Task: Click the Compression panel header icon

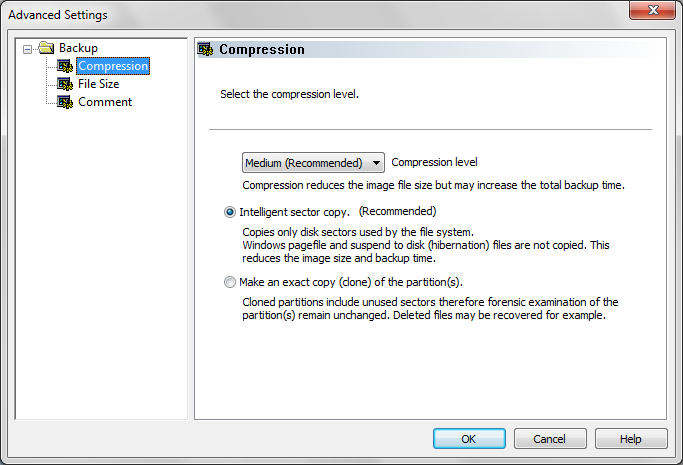Action: point(206,49)
